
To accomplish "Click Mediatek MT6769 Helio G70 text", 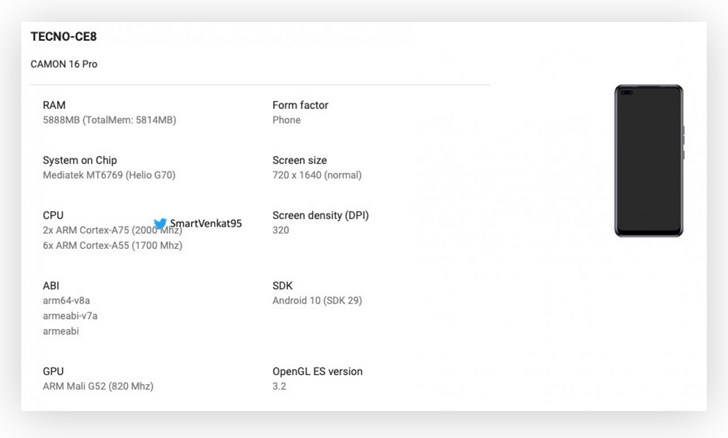I will [109, 175].
